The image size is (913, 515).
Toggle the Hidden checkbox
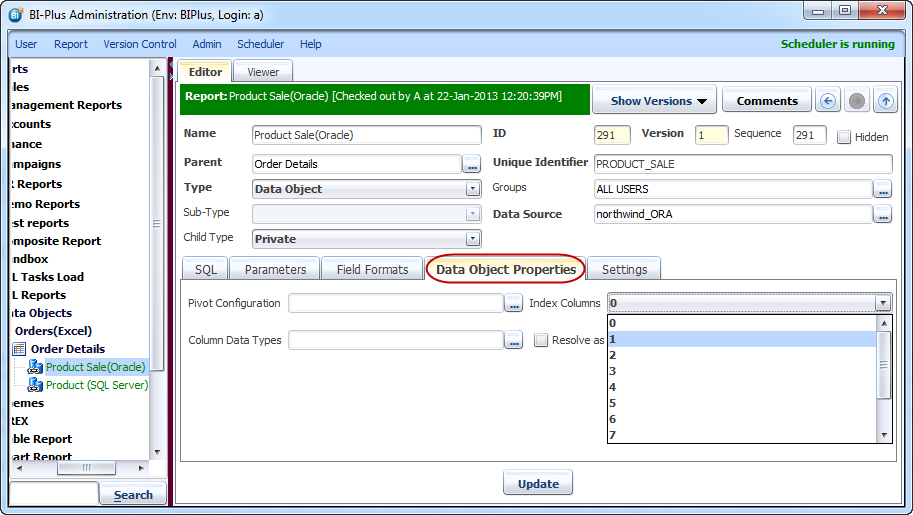coord(844,137)
